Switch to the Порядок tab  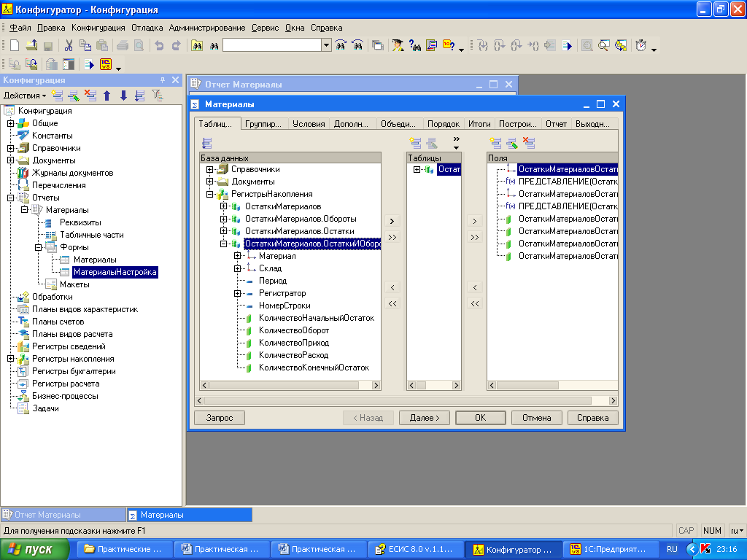(x=443, y=124)
